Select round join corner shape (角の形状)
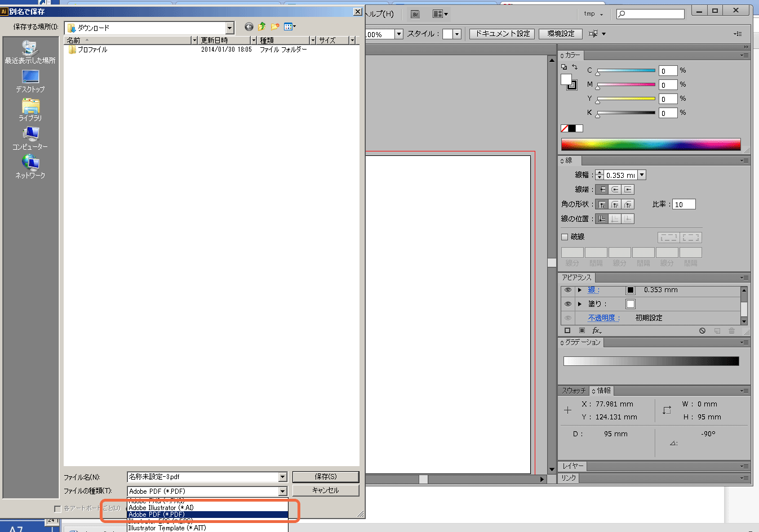Viewport: 759px width, 532px height. (615, 204)
